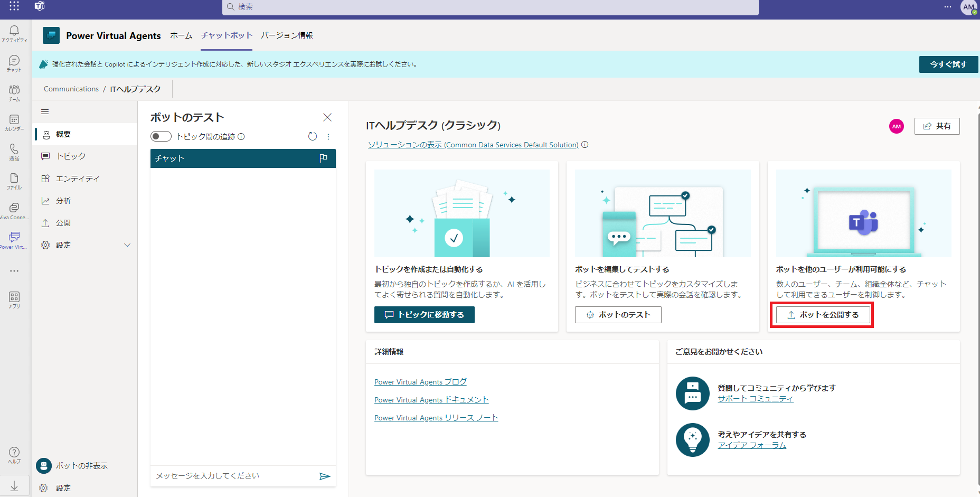Collapse the navigation with hamburger icon
Viewport: 980px width, 497px height.
point(45,111)
